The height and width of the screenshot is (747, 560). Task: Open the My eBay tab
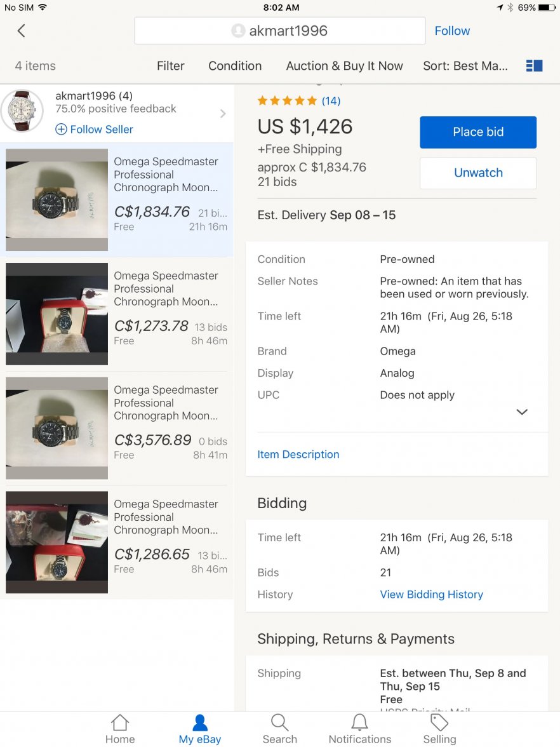pyautogui.click(x=199, y=728)
